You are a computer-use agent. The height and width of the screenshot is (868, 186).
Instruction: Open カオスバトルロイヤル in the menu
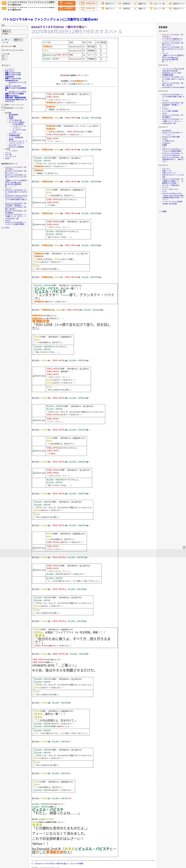[13, 86]
